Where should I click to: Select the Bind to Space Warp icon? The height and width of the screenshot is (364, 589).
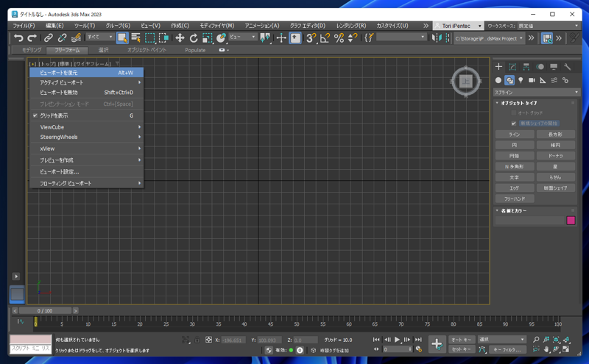(x=76, y=38)
